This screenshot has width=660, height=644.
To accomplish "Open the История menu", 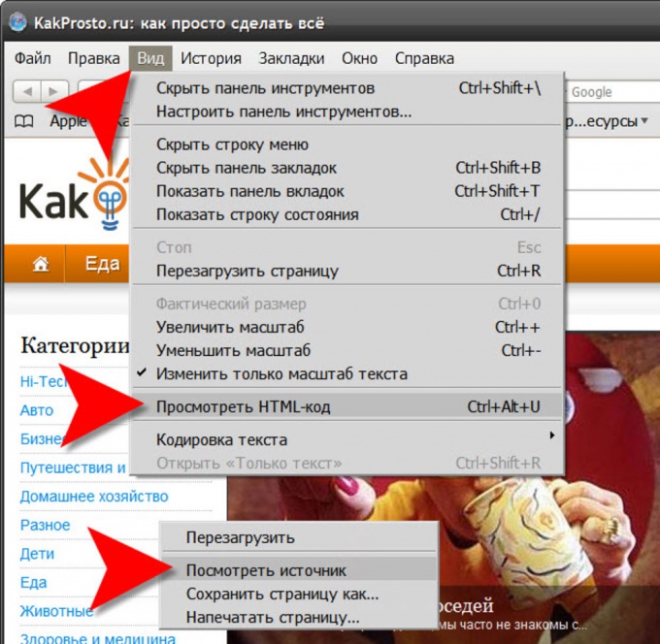I will pos(211,58).
